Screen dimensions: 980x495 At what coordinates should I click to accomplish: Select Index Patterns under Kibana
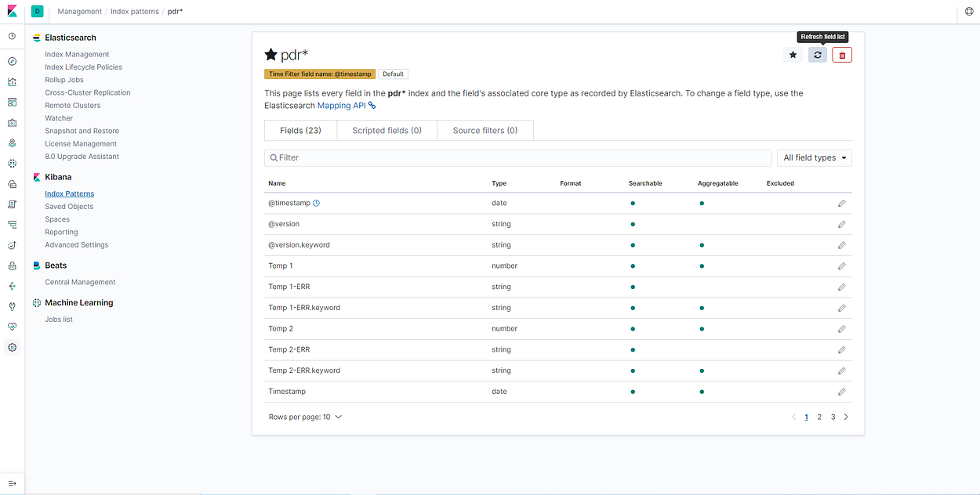70,193
